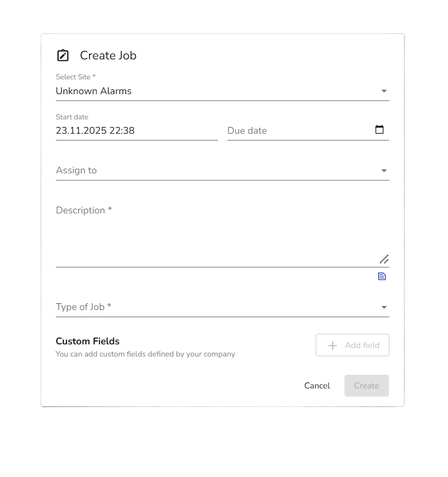Screen dimensions: 448x477
Task: Click the Assign to placeholder text
Action: 76,170
